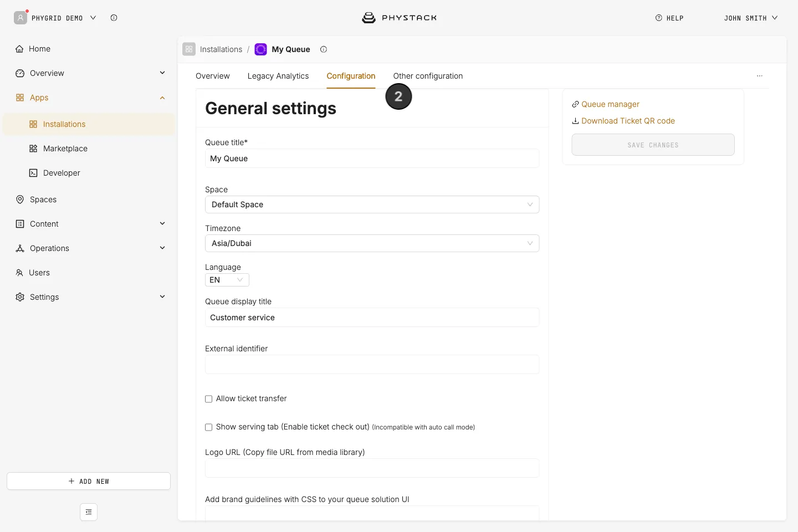Open the John Smith account menu
Screen dimensions: 798x532
click(751, 18)
